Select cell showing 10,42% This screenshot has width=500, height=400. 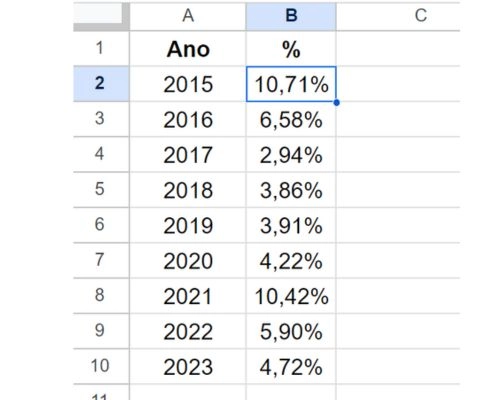291,296
